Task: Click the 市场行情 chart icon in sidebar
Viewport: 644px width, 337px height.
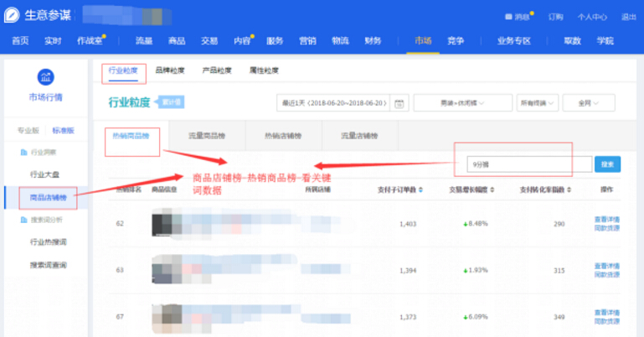Action: click(46, 76)
